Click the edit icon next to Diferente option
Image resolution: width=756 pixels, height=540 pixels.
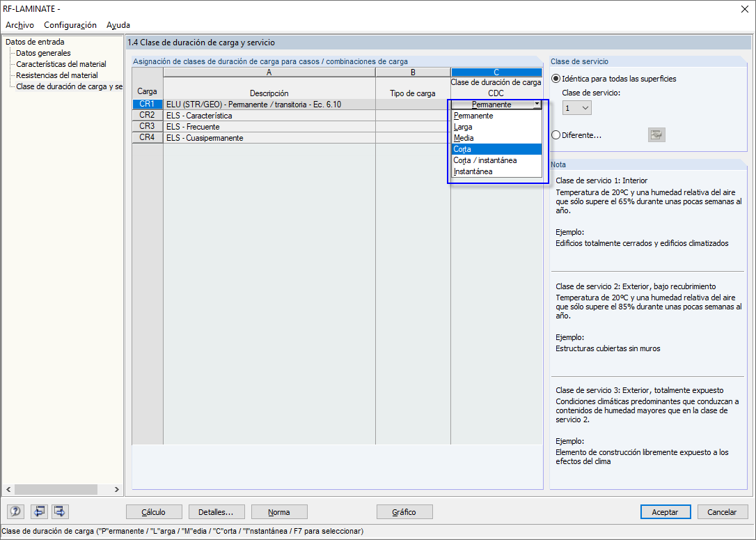[x=656, y=134]
